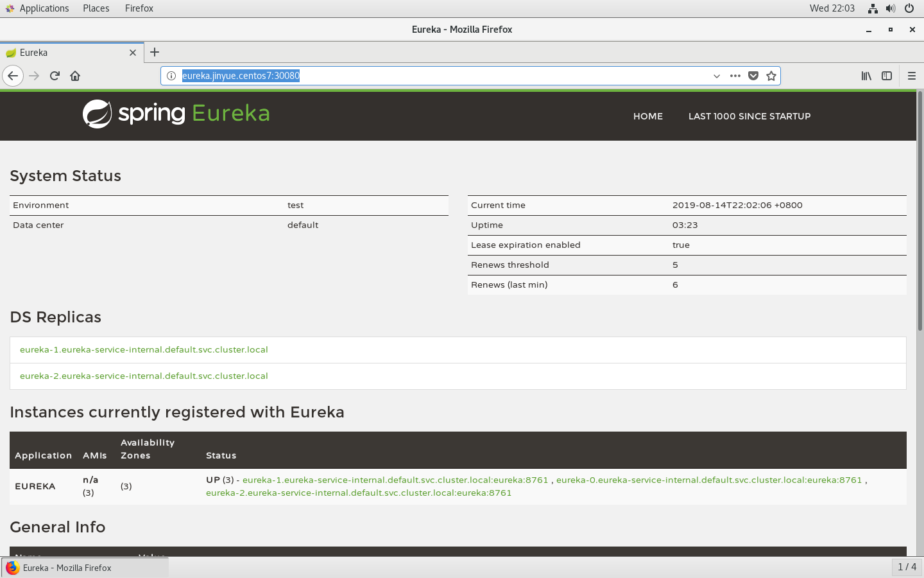Click the page vertical scrollbar thumb
The height and width of the screenshot is (578, 924).
(x=920, y=212)
